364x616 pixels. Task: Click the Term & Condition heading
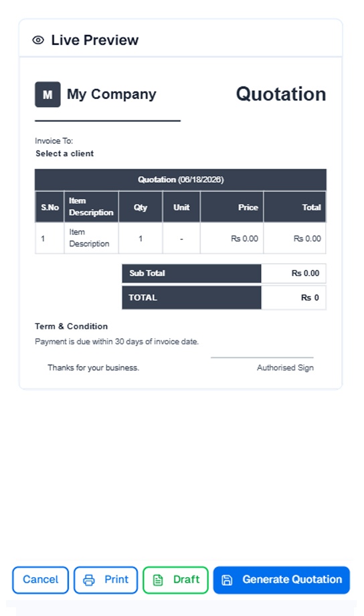tap(71, 327)
